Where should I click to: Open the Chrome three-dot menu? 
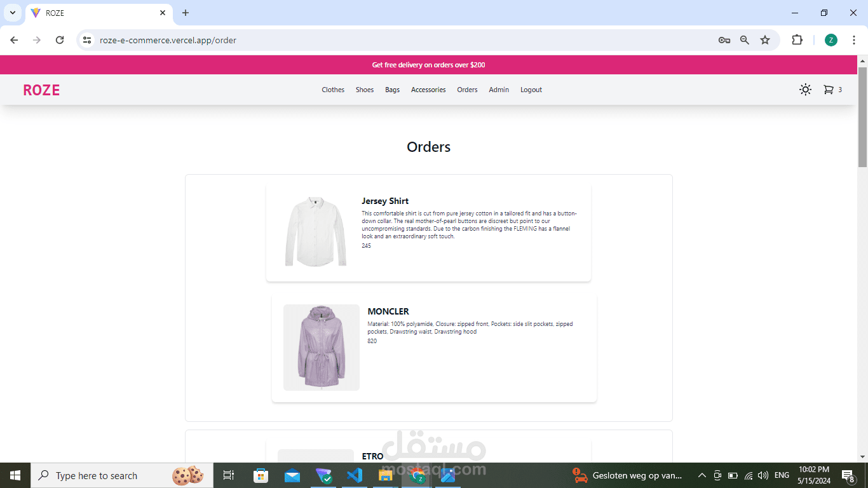point(854,40)
